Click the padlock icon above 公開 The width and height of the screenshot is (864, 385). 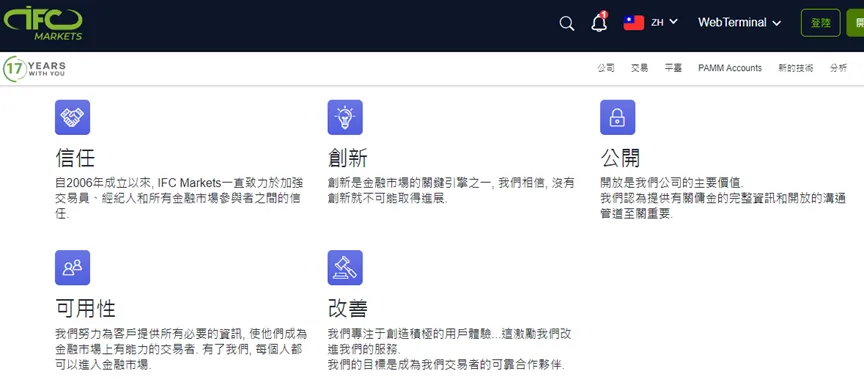[617, 117]
